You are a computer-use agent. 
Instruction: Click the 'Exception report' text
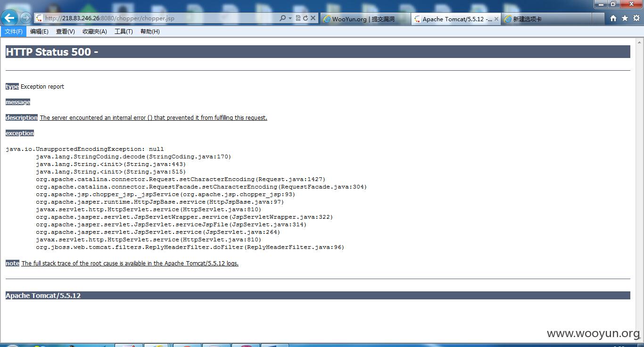[x=42, y=86]
